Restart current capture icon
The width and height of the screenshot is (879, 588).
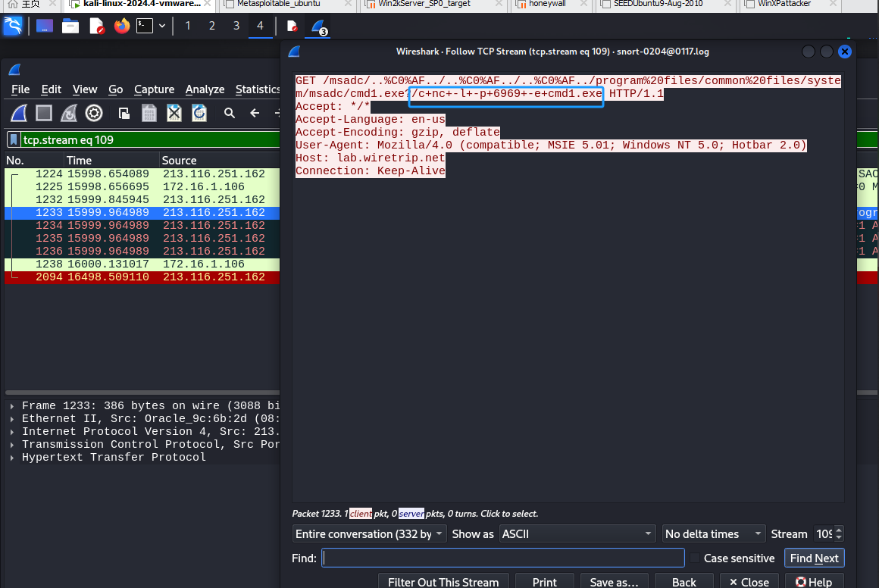pyautogui.click(x=69, y=113)
